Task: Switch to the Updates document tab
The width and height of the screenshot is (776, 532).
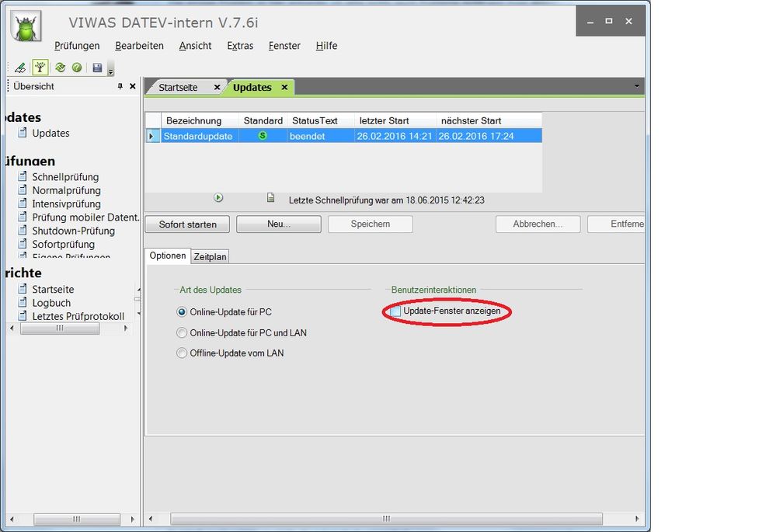Action: (252, 87)
